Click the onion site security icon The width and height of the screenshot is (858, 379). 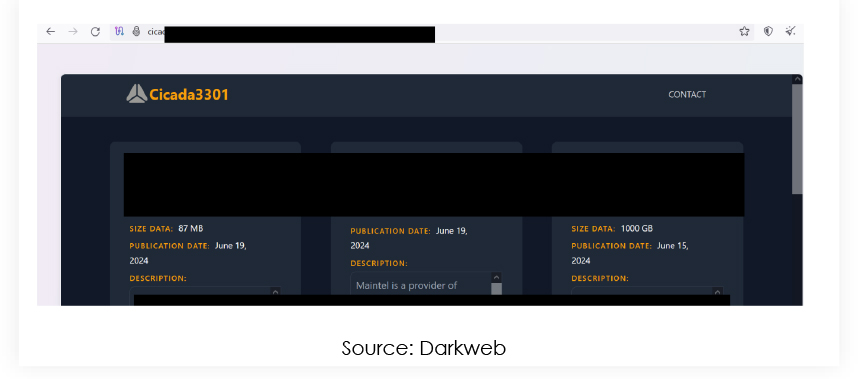click(136, 31)
